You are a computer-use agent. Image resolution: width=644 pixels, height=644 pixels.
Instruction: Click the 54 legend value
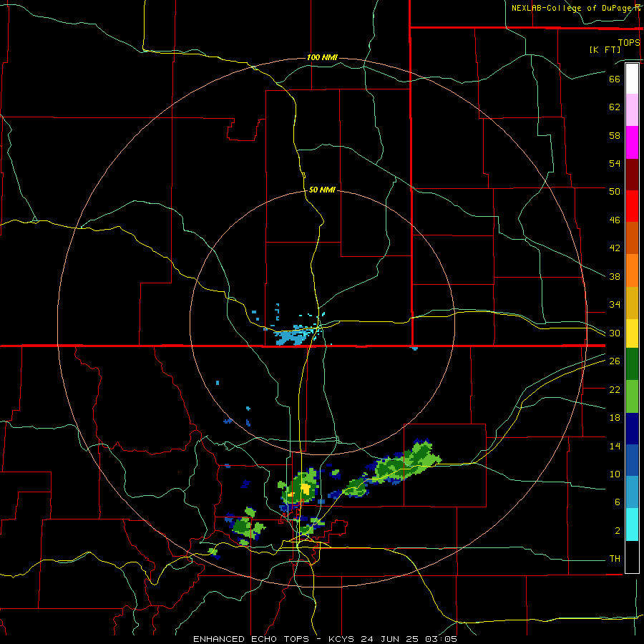[615, 163]
